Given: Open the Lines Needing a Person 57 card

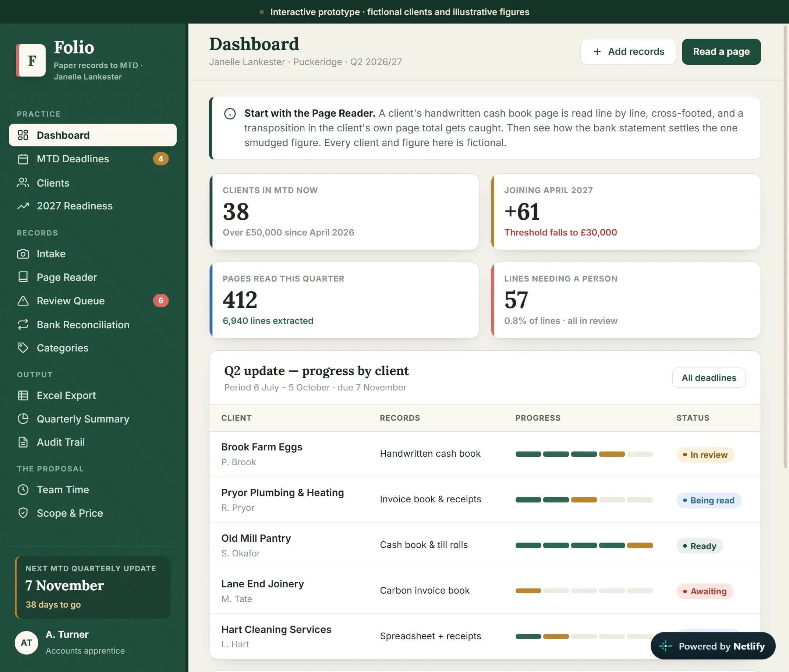Looking at the screenshot, I should point(626,300).
